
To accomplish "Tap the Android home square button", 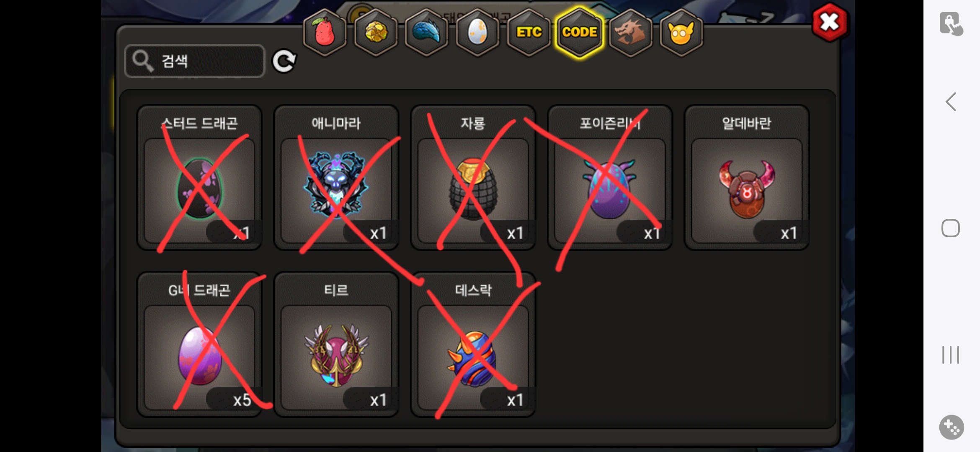I will pyautogui.click(x=951, y=228).
